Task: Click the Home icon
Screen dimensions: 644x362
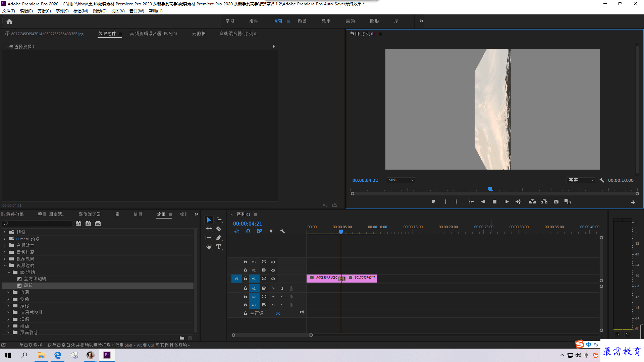Action: click(9, 21)
